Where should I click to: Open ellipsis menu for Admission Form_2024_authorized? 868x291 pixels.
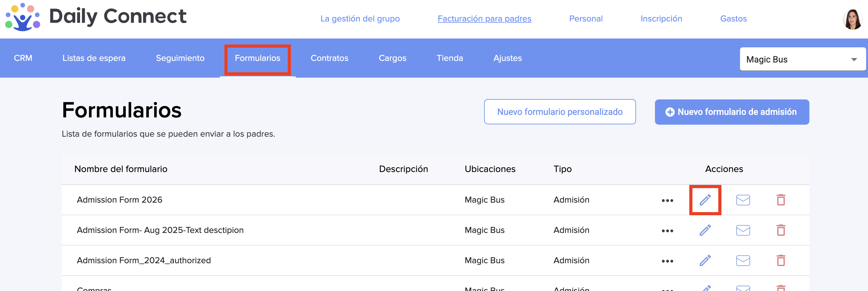click(667, 261)
